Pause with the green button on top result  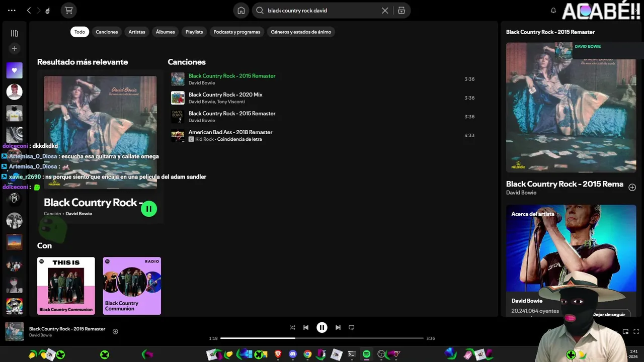point(149,209)
